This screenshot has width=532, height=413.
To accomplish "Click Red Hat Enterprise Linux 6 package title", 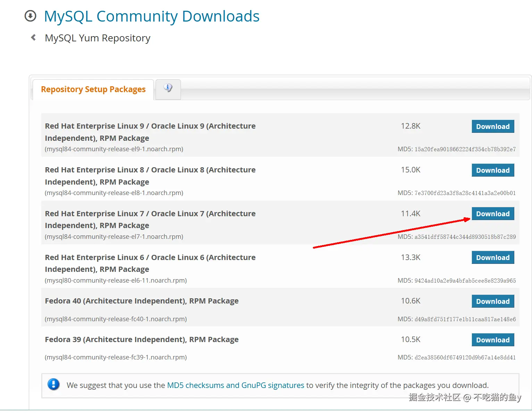I will click(x=150, y=263).
